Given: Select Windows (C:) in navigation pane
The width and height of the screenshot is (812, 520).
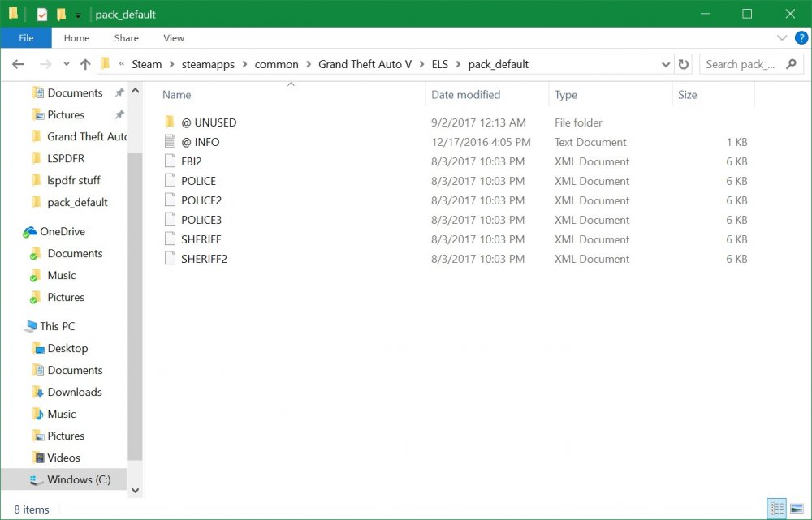Looking at the screenshot, I should tap(78, 479).
